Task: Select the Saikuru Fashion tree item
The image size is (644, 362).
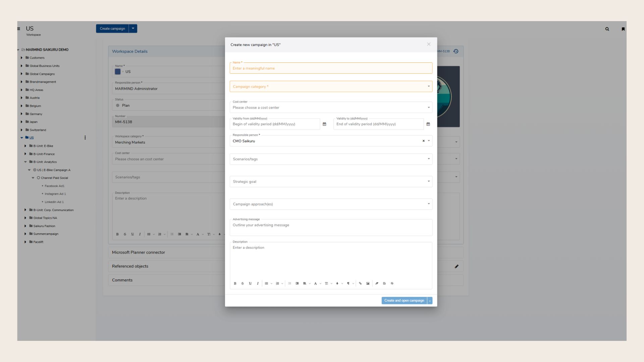Action: [x=44, y=226]
